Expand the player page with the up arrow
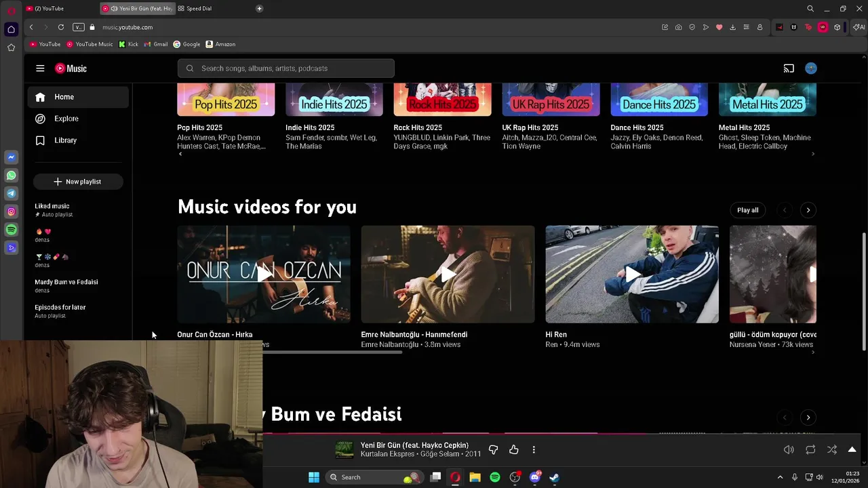 coord(852,449)
